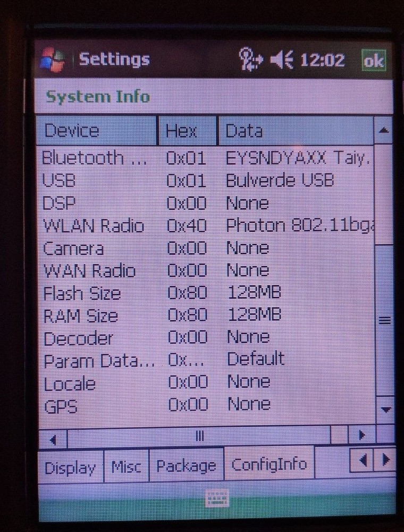Screen dimensions: 404x532
Task: Confirm with the ok button
Action: (374, 61)
